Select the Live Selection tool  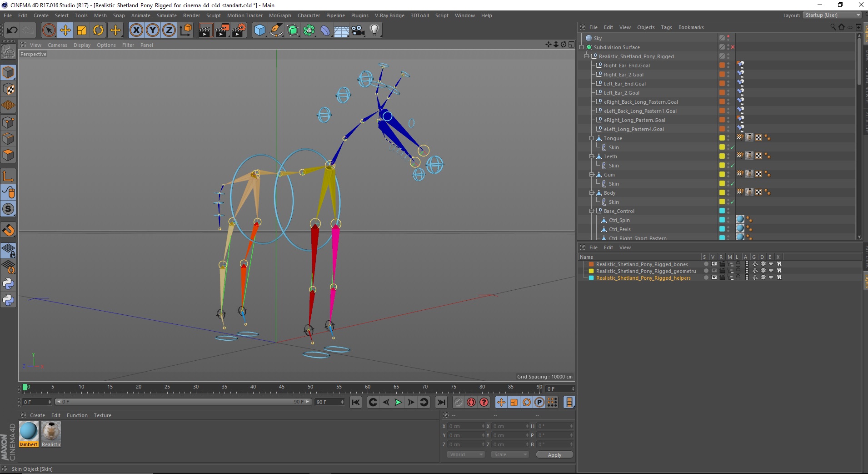[x=49, y=30]
